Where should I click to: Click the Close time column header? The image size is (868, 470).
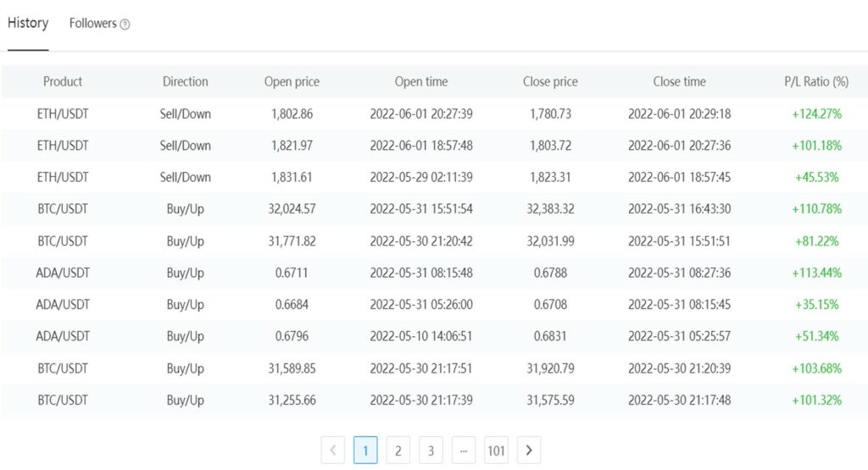[679, 82]
